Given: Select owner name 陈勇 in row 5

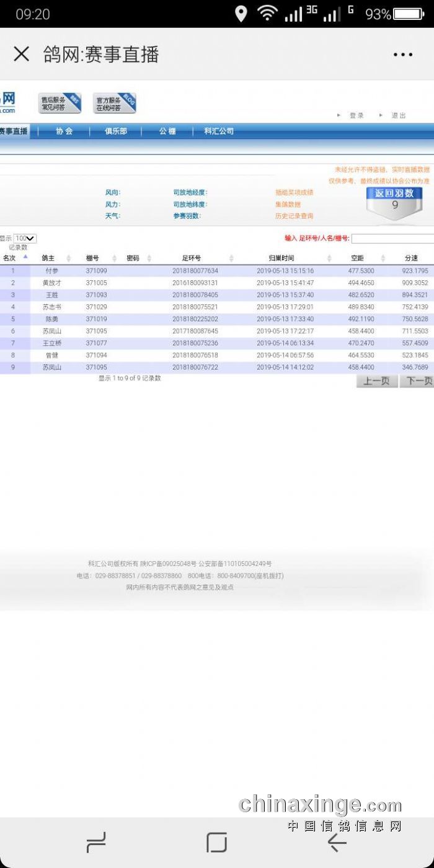Looking at the screenshot, I should [52, 319].
